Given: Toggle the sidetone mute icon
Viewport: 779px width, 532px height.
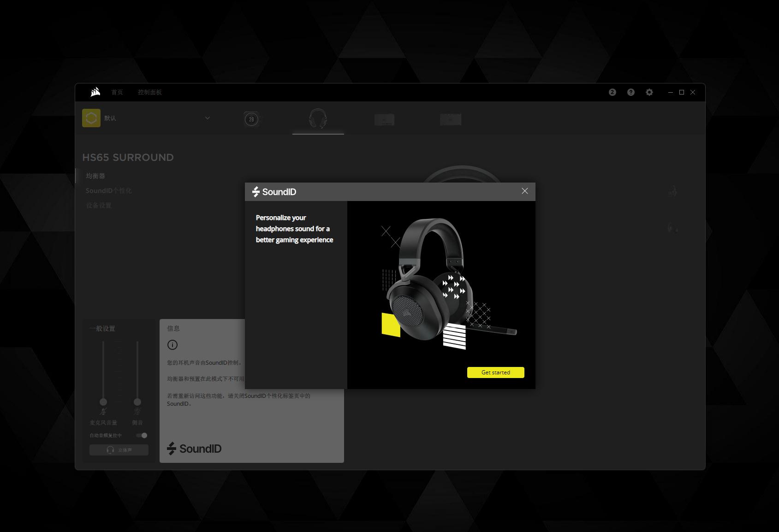Looking at the screenshot, I should point(137,412).
